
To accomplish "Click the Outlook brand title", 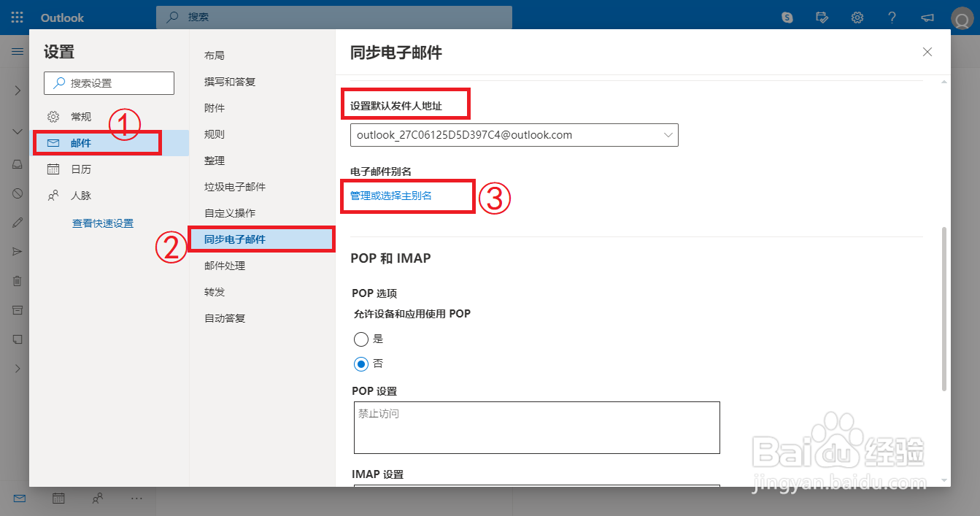I will click(62, 18).
